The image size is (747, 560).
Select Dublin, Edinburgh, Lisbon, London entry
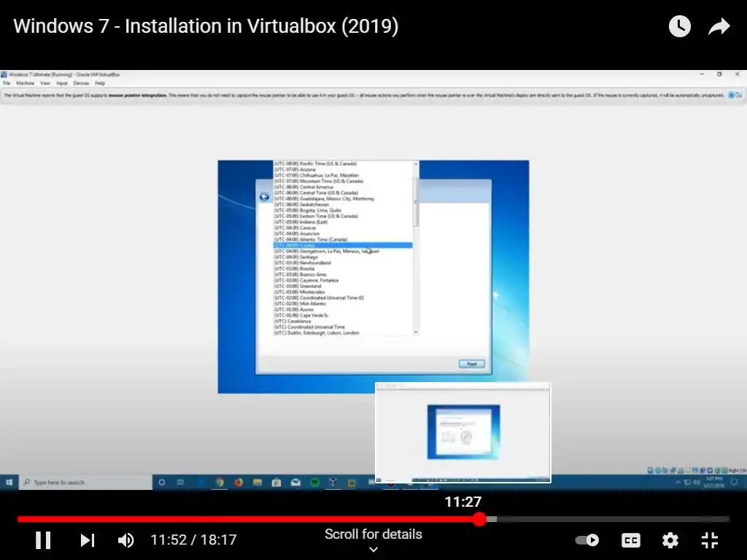click(343, 332)
